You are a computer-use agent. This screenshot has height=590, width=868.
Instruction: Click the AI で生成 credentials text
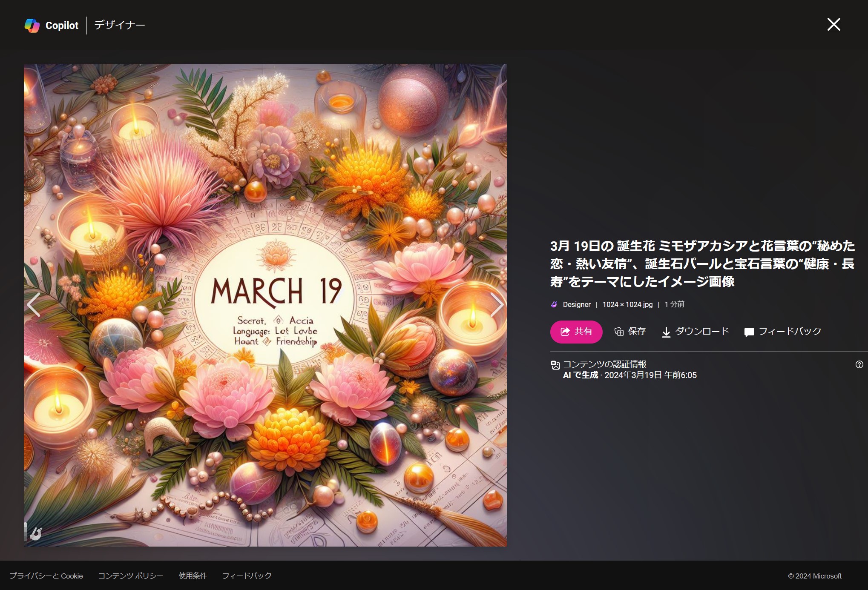[x=580, y=375]
